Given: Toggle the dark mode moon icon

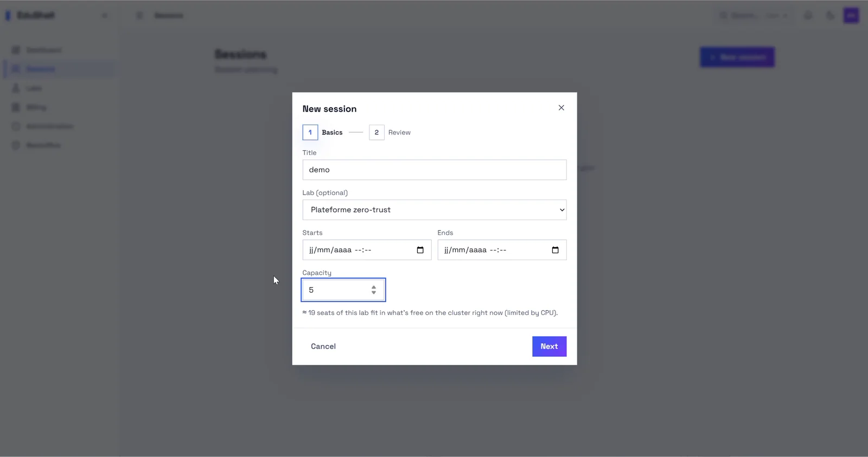Looking at the screenshot, I should (x=830, y=16).
